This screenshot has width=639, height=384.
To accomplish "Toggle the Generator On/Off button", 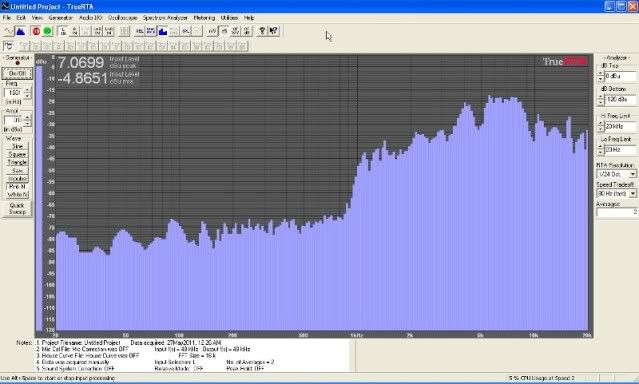I will (17, 74).
